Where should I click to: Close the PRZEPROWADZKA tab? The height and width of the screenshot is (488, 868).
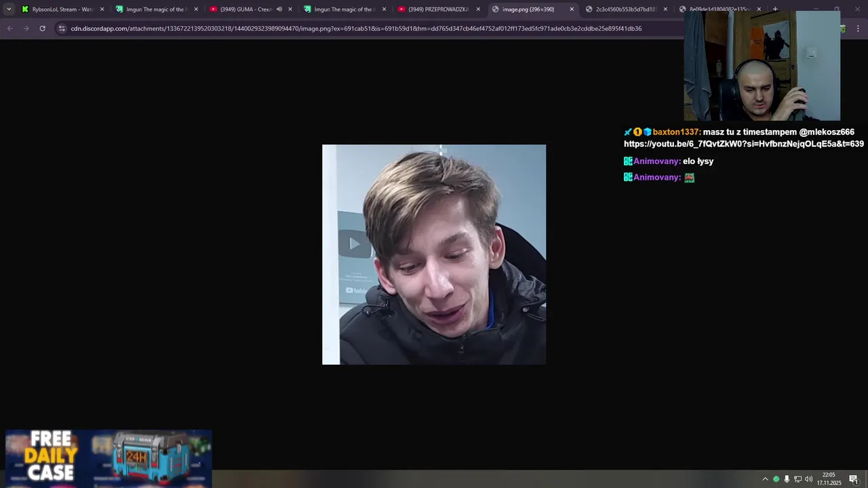click(x=478, y=9)
